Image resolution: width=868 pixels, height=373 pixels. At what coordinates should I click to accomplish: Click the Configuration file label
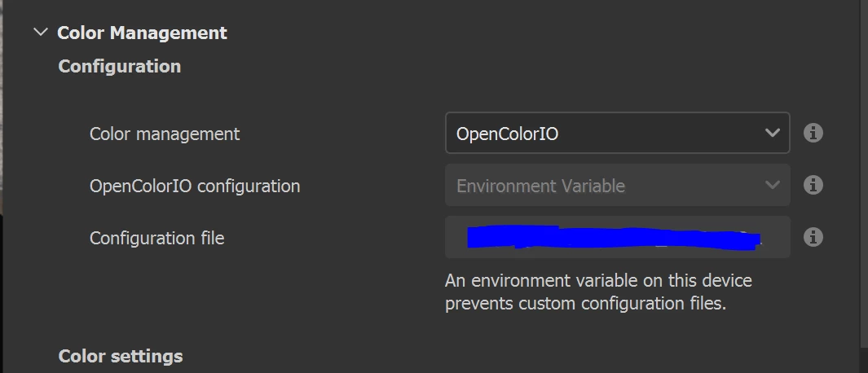coord(156,238)
